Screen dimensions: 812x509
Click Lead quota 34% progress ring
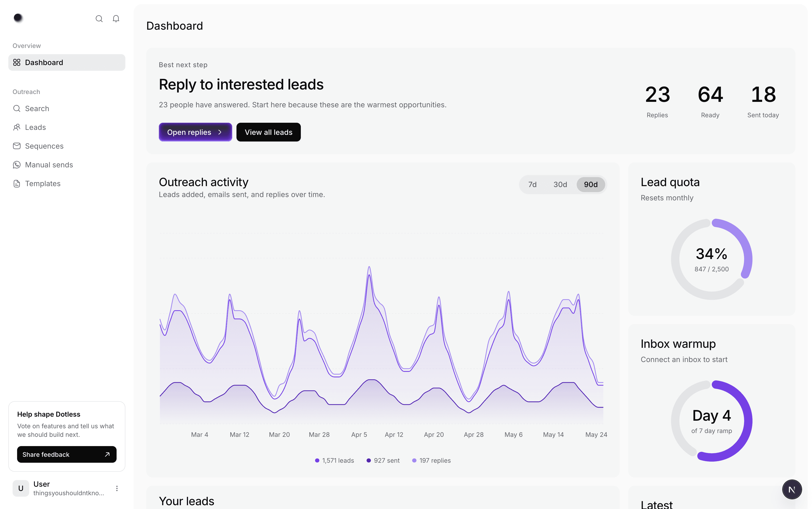712,259
